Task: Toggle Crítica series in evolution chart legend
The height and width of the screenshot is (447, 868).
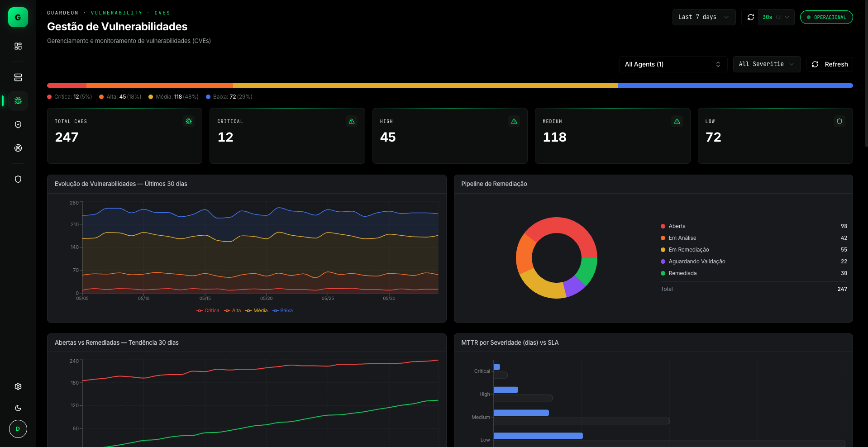Action: pos(208,310)
